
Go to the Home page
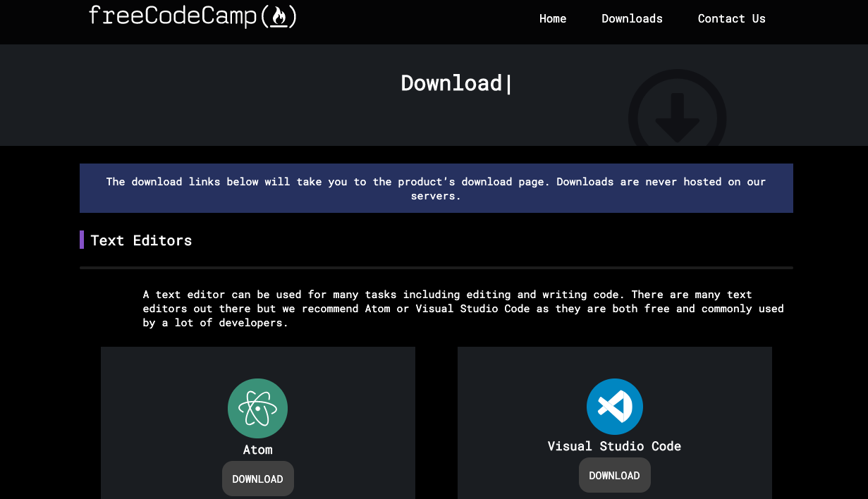click(x=553, y=19)
